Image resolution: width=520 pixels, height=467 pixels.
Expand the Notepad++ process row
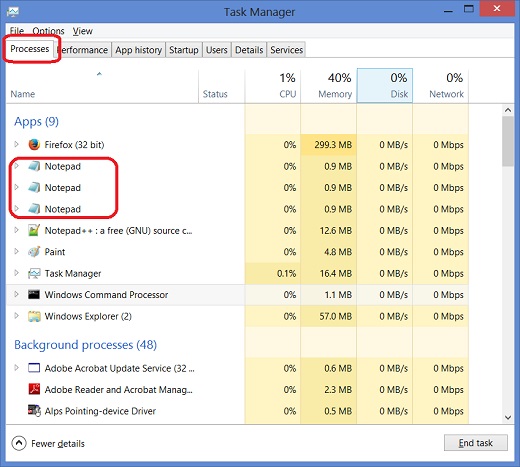[x=16, y=230]
